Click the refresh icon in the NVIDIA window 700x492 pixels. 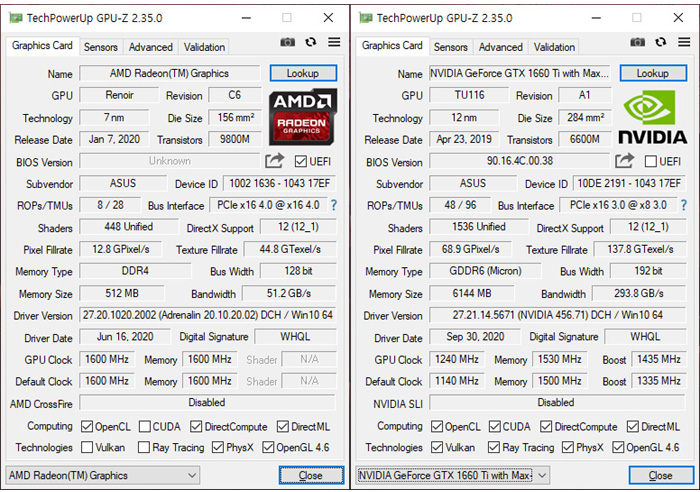[661, 42]
